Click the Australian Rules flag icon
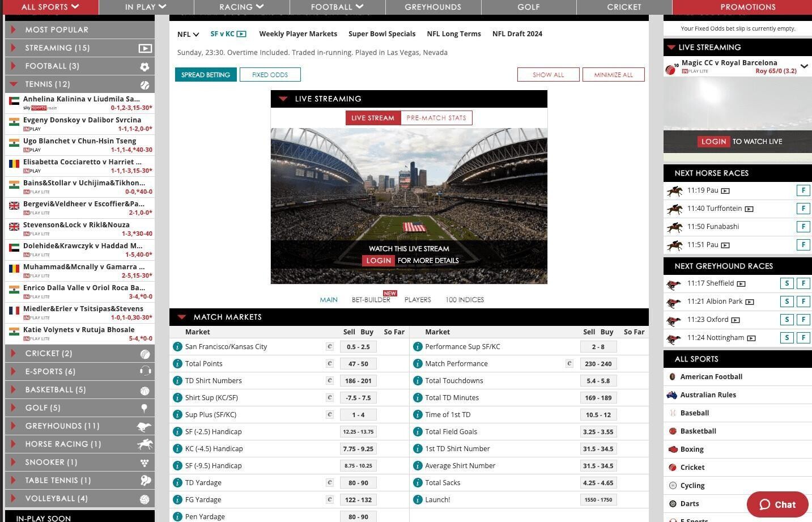This screenshot has width=812, height=522. click(673, 395)
